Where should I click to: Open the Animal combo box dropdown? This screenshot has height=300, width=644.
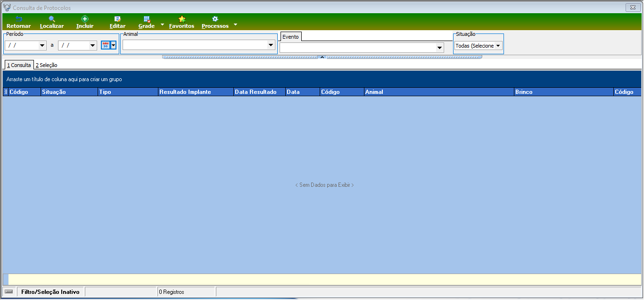pyautogui.click(x=271, y=45)
